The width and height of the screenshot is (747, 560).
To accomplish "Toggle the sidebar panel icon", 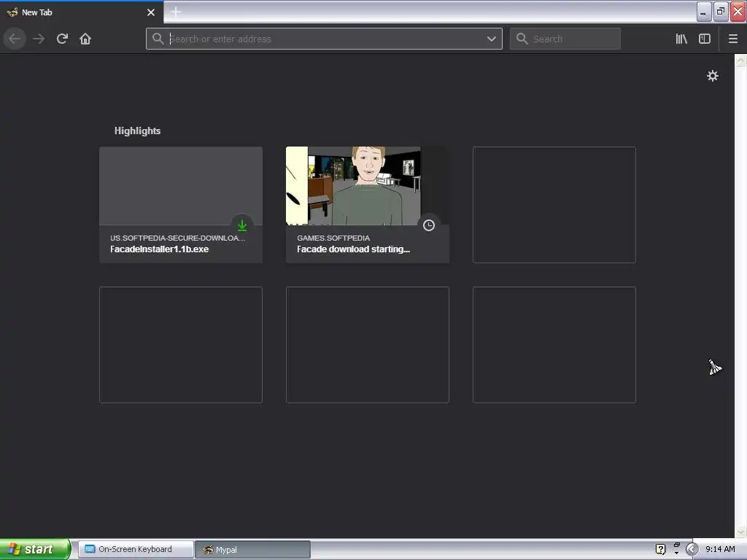I will (x=705, y=39).
